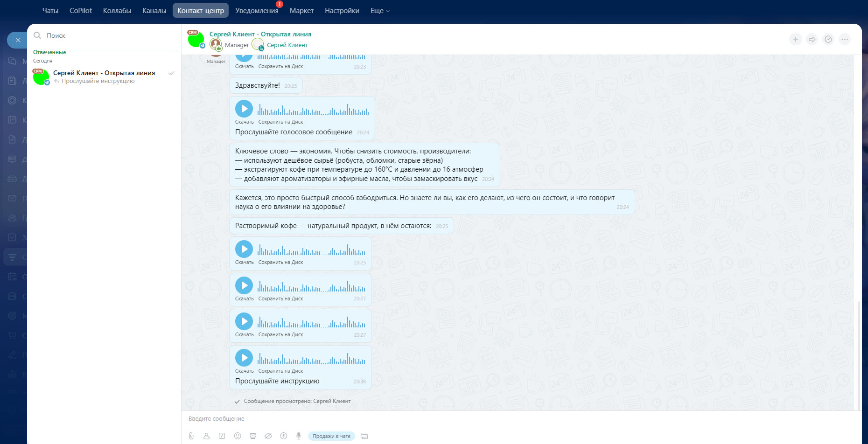Open the chat avatar in the header
This screenshot has height=444, width=868.
[x=196, y=39]
